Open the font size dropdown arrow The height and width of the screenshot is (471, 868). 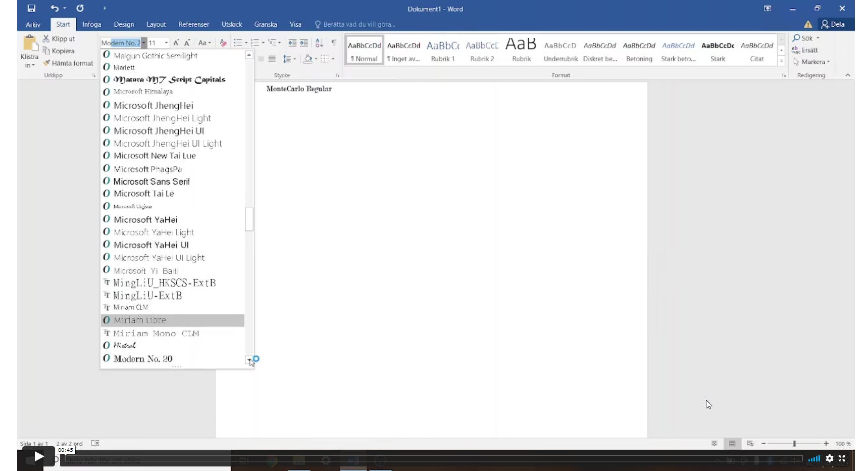pyautogui.click(x=167, y=43)
